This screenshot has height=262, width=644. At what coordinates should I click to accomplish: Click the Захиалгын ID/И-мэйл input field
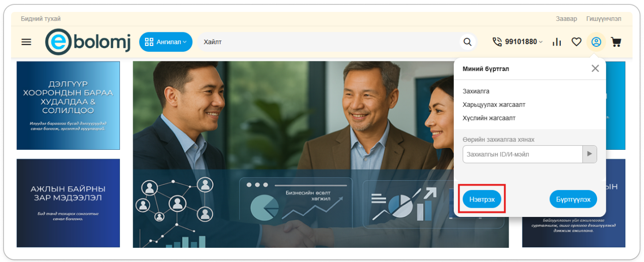coord(522,154)
